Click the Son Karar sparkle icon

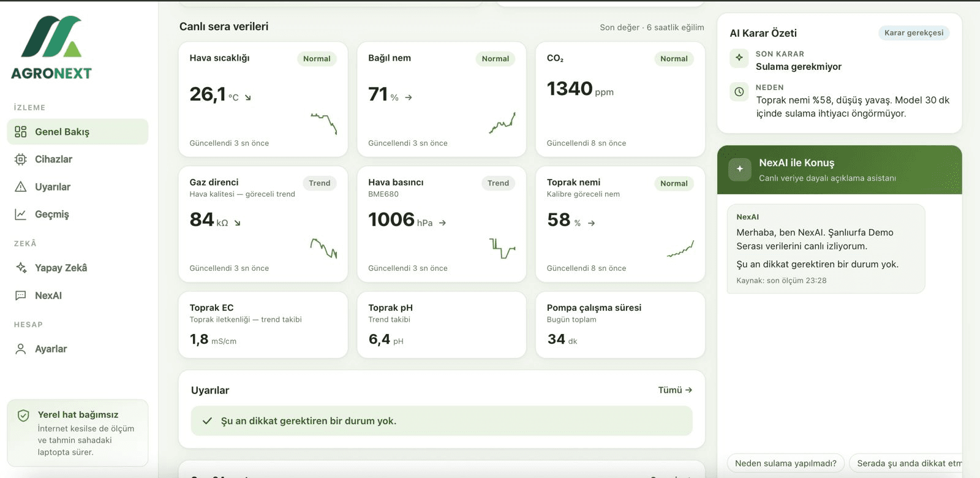[739, 58]
